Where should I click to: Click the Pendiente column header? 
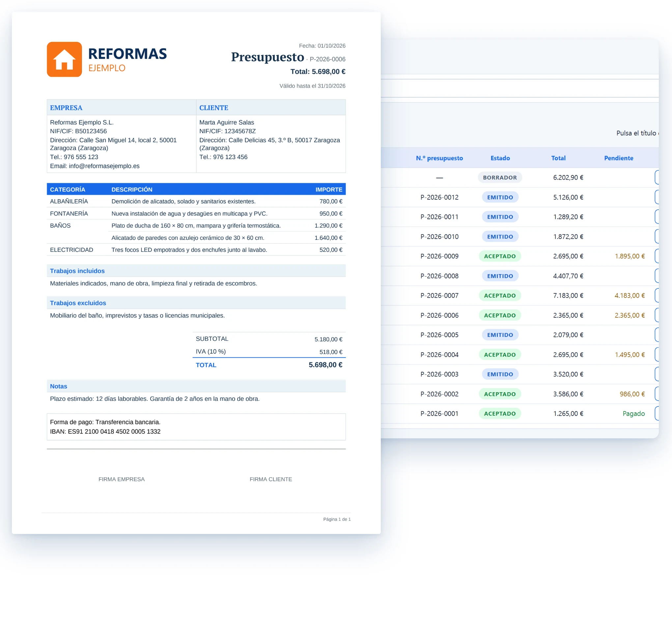pos(618,158)
